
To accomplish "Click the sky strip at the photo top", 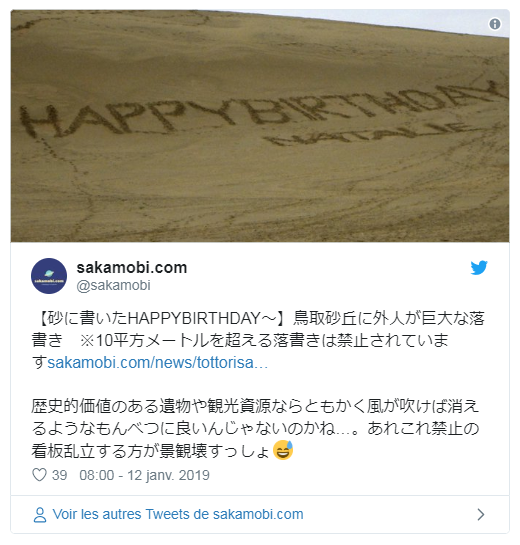I will (382, 17).
